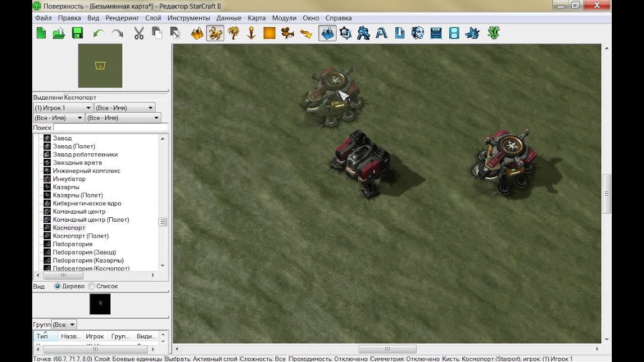Click the unit list down scroll arrow
Viewport: 644px width, 362px height.
[x=163, y=265]
